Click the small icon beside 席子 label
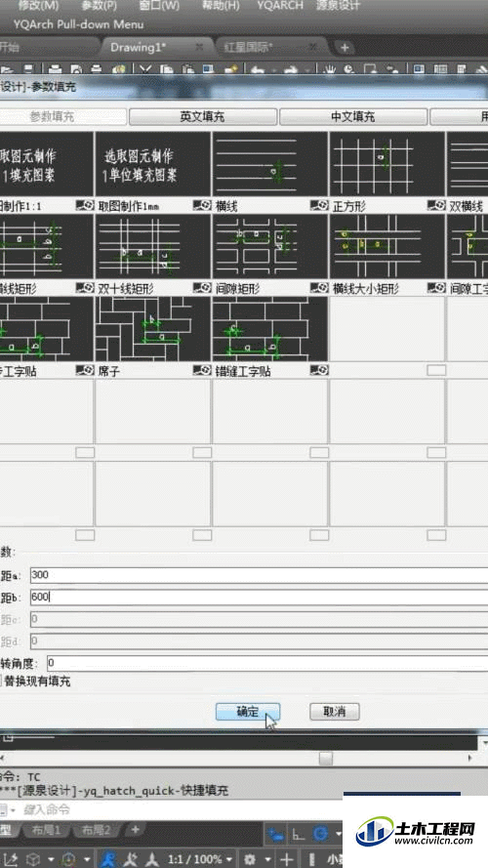The width and height of the screenshot is (488, 868). [202, 370]
